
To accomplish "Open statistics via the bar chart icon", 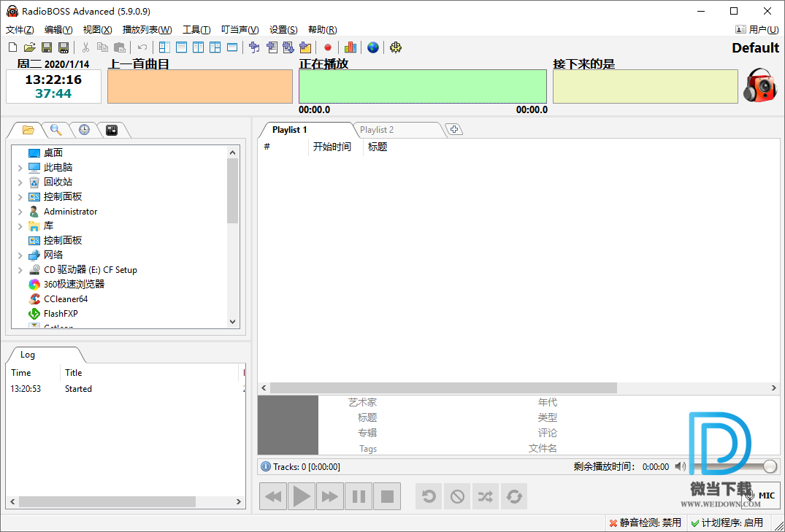I will tap(351, 47).
